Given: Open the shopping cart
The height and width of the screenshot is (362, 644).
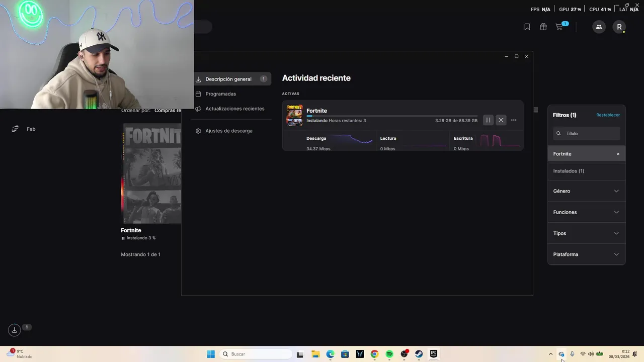Looking at the screenshot, I should tap(559, 27).
